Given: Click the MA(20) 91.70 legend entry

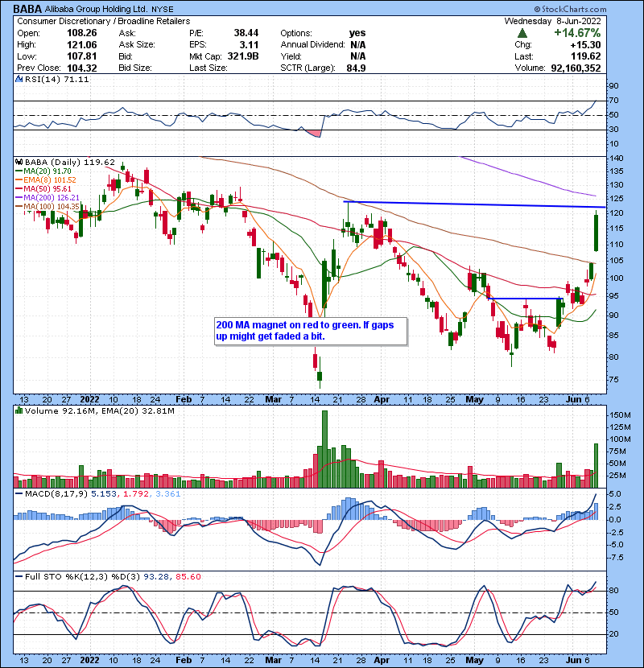Looking at the screenshot, I should [43, 171].
